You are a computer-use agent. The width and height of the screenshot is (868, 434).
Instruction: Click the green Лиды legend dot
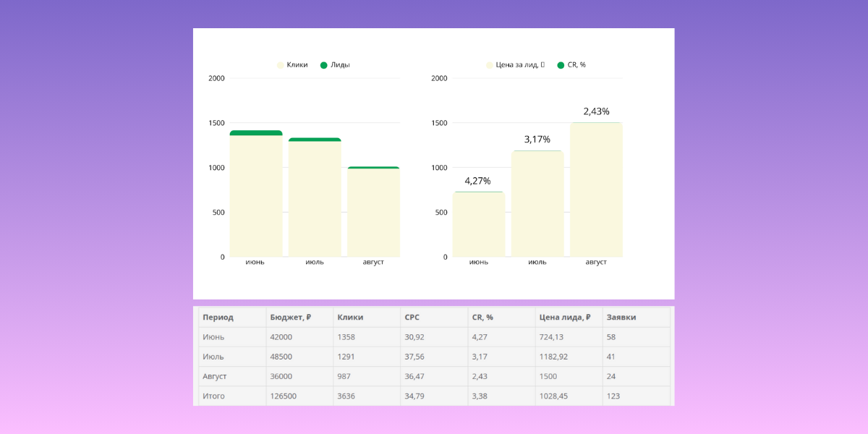tap(324, 65)
